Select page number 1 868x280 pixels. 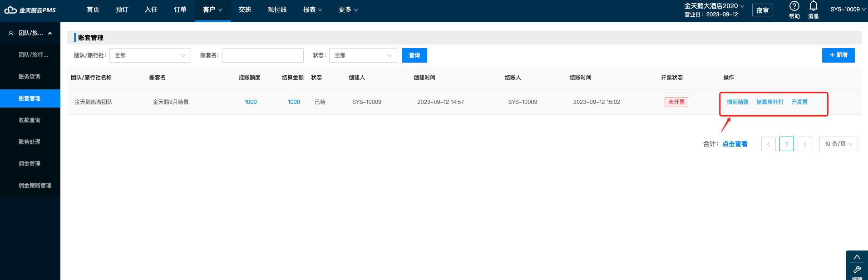click(787, 144)
